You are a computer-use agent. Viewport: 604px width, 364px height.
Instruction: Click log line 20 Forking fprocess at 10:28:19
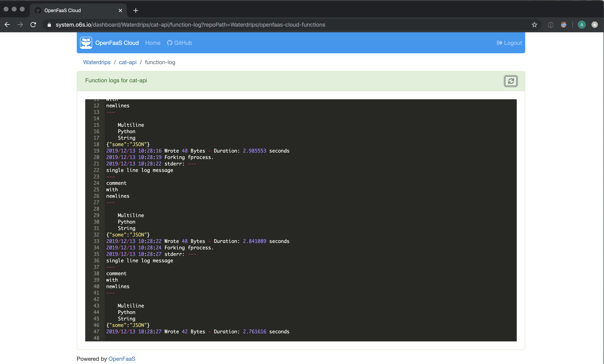tap(160, 157)
